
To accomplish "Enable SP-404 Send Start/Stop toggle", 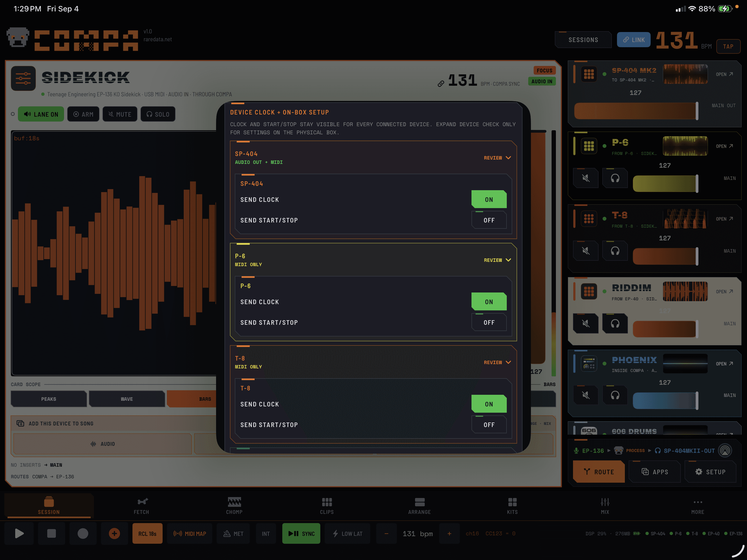I will [489, 220].
